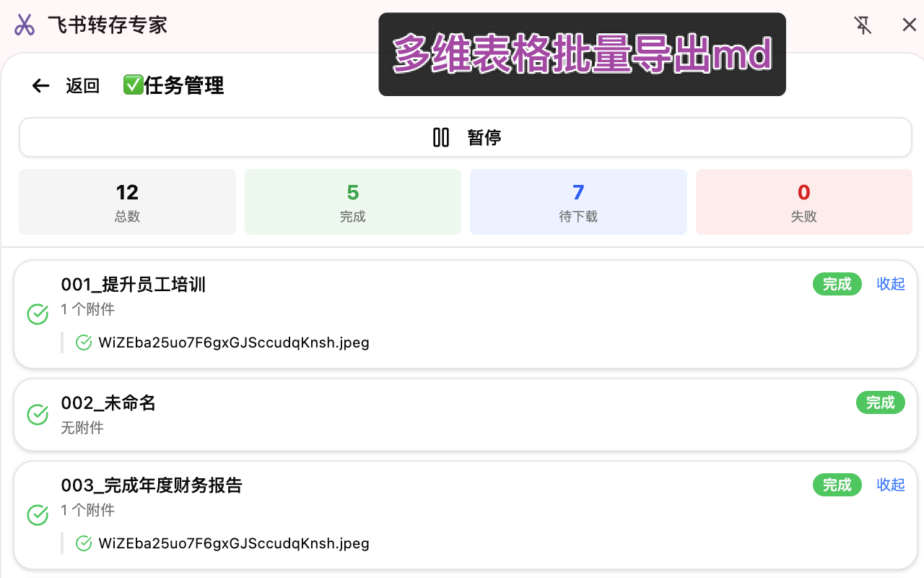Toggle the unpin icon at top right
924x578 pixels.
[863, 25]
